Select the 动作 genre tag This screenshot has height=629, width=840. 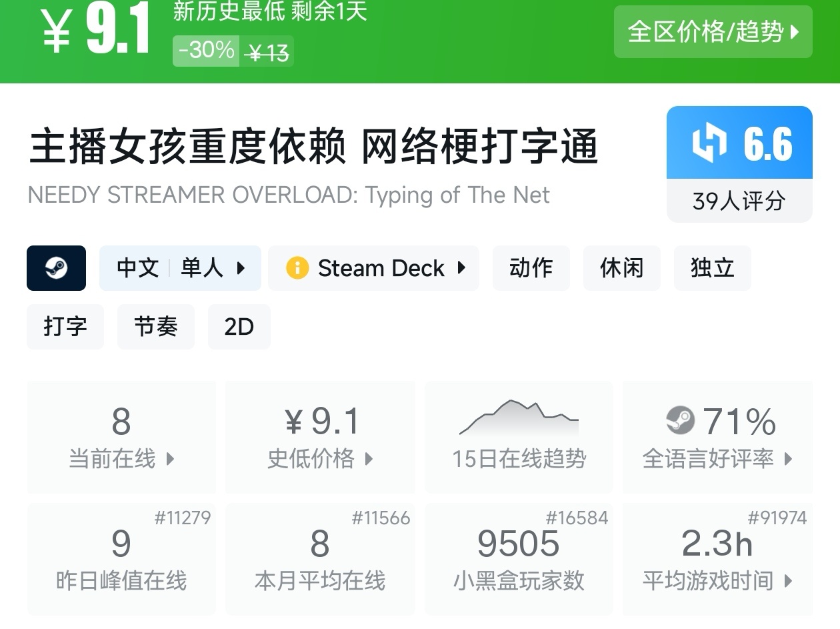(531, 268)
